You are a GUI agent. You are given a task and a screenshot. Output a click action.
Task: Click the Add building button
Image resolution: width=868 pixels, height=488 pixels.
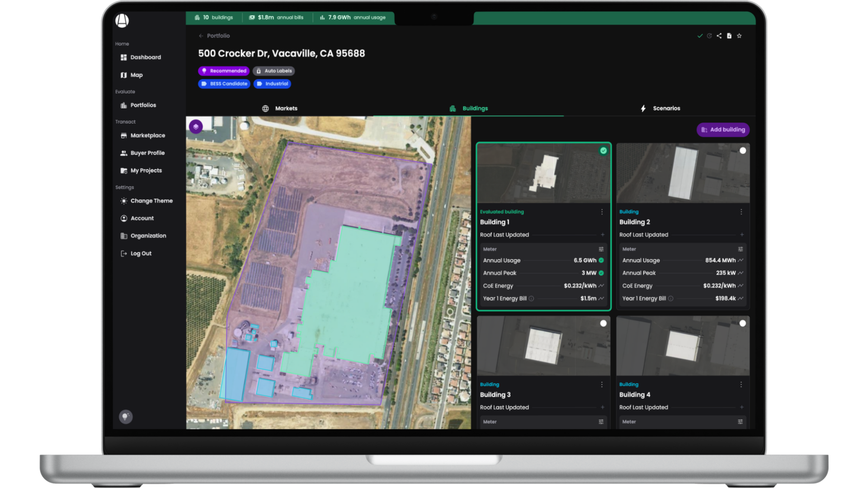tap(723, 130)
